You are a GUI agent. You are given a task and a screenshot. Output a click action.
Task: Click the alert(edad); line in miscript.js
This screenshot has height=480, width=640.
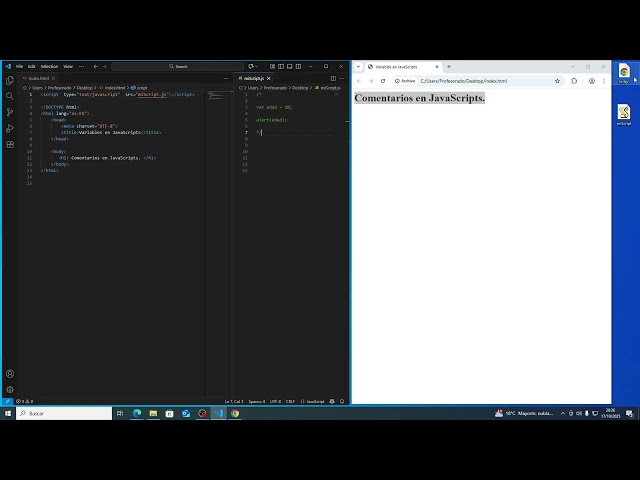click(x=272, y=120)
